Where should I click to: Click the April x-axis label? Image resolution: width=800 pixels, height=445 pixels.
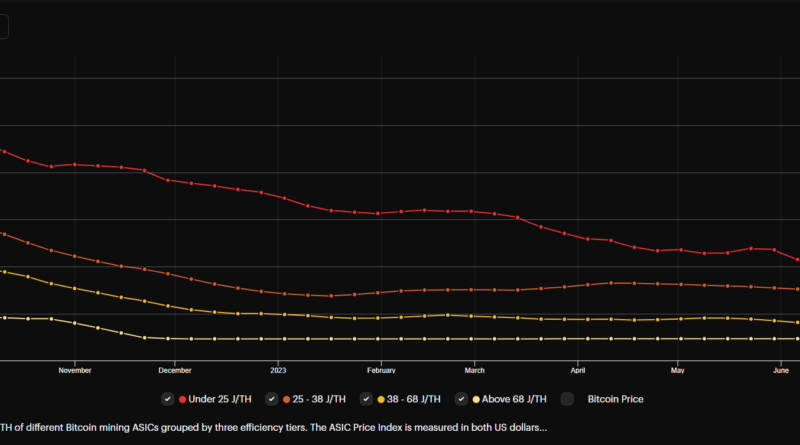[577, 370]
